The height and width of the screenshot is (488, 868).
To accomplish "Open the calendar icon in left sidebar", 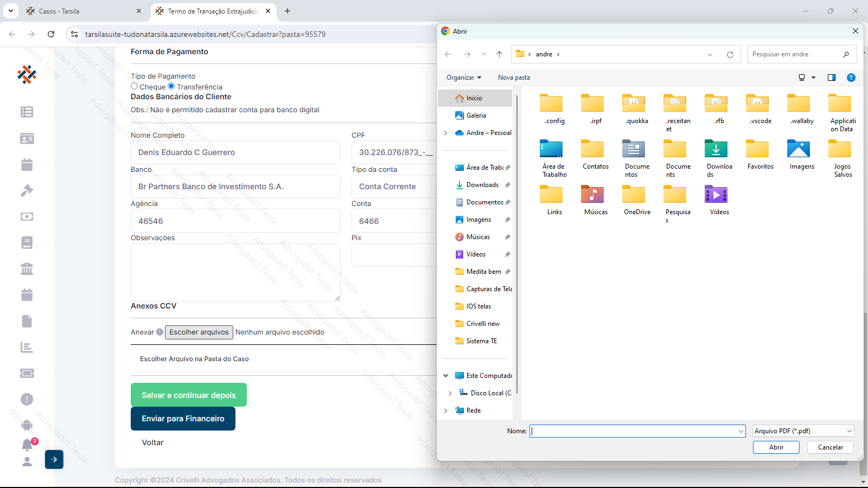I will (x=27, y=164).
